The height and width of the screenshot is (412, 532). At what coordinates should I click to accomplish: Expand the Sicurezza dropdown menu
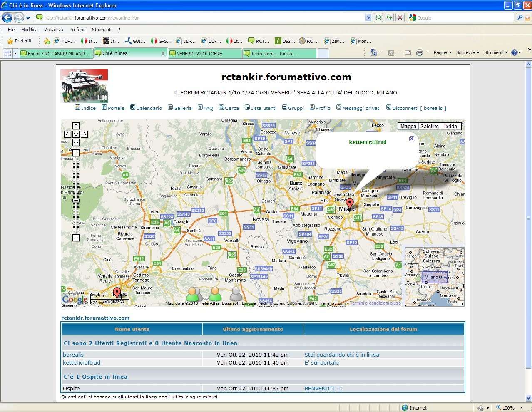(467, 52)
